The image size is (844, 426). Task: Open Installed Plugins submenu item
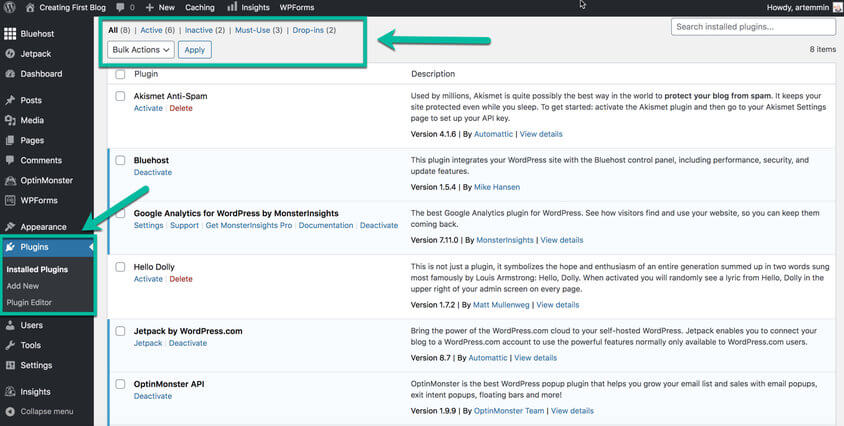(x=37, y=269)
